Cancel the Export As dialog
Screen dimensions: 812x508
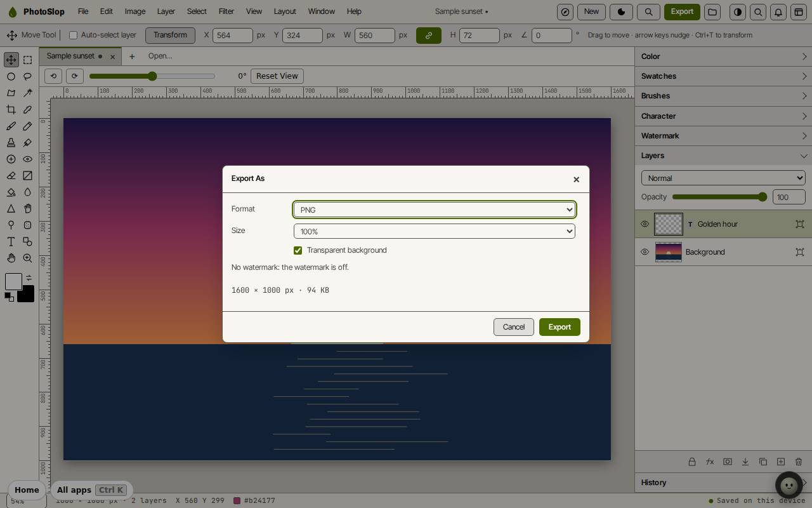pos(514,327)
